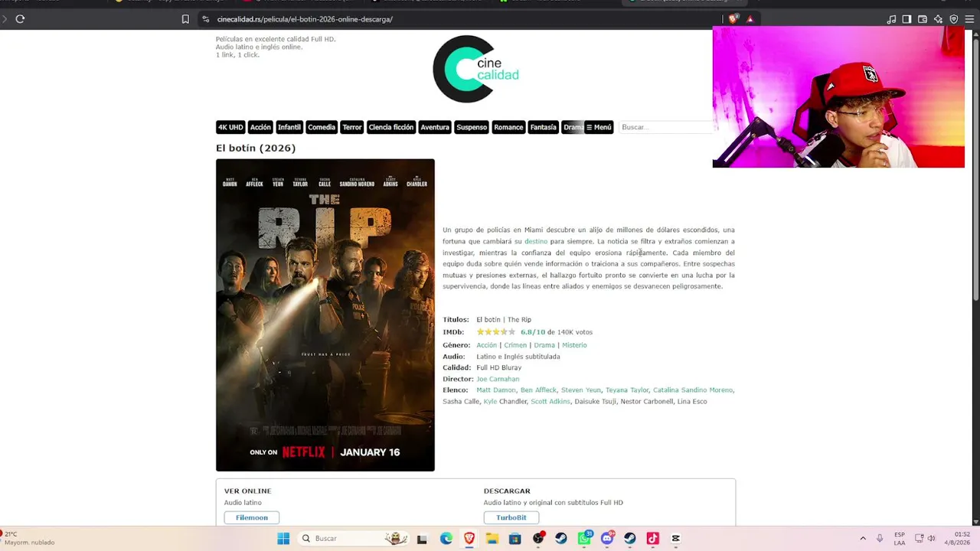Open WhatsApp from the taskbar
The height and width of the screenshot is (551, 980).
(585, 539)
